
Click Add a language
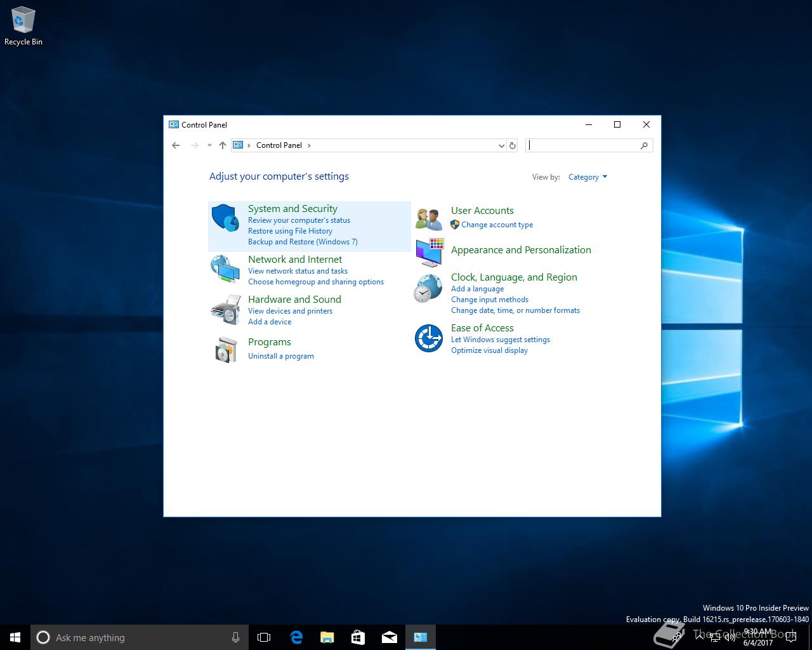477,289
